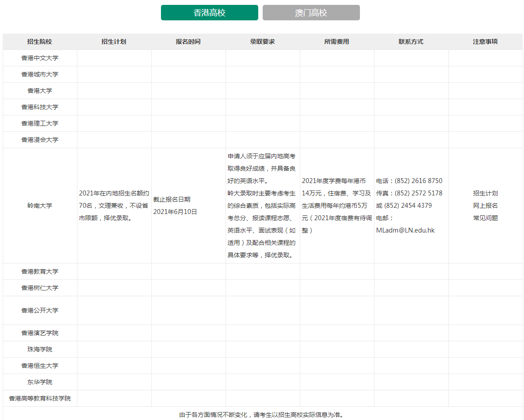Click the enrollment quota text 70名，文理兼收
The height and width of the screenshot is (420, 524).
pos(102,206)
